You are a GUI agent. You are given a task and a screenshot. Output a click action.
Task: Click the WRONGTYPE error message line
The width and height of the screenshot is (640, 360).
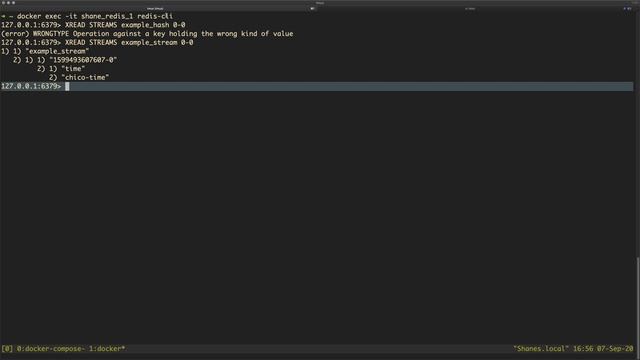147,34
